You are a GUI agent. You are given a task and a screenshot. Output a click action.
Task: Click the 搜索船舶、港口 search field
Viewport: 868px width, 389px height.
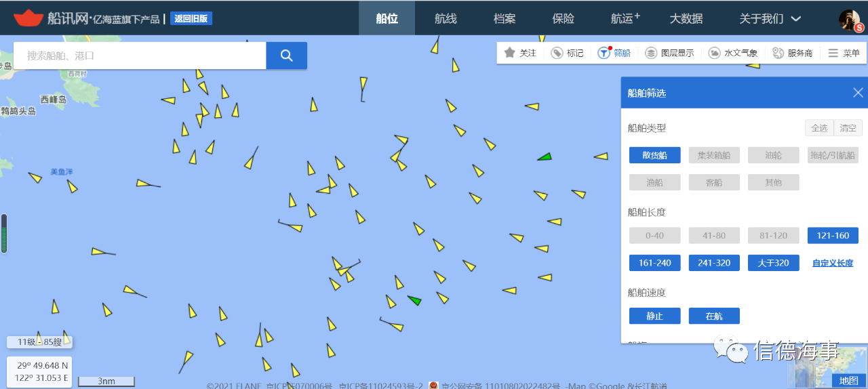[140, 56]
